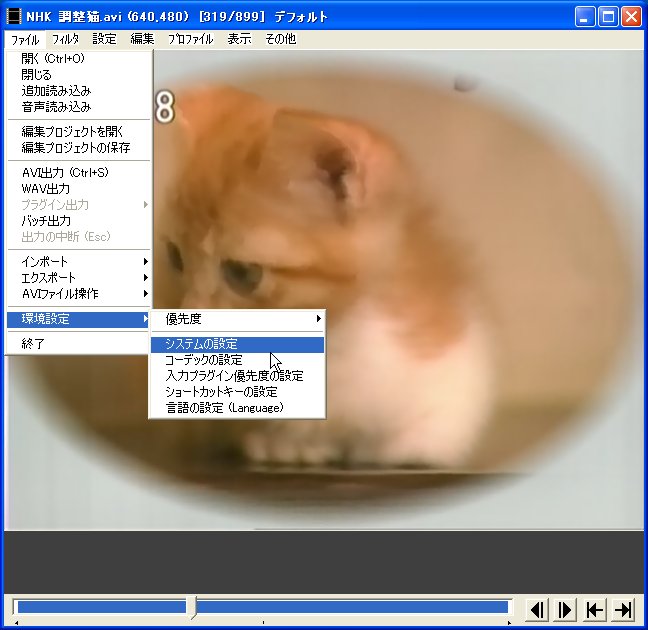648x630 pixels.
Task: Expand the エクスポート submenu
Action: pos(79,277)
